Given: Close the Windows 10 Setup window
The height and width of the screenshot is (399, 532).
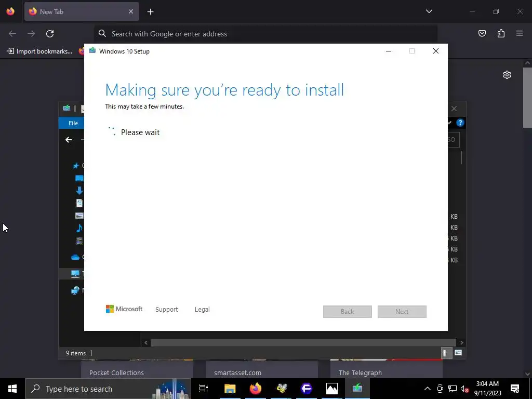Looking at the screenshot, I should (436, 51).
